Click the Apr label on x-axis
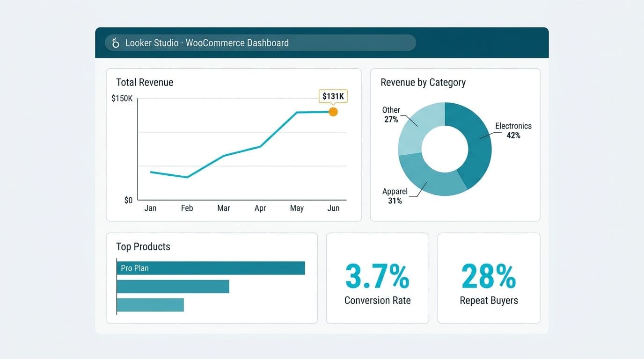The width and height of the screenshot is (644, 359). click(260, 208)
